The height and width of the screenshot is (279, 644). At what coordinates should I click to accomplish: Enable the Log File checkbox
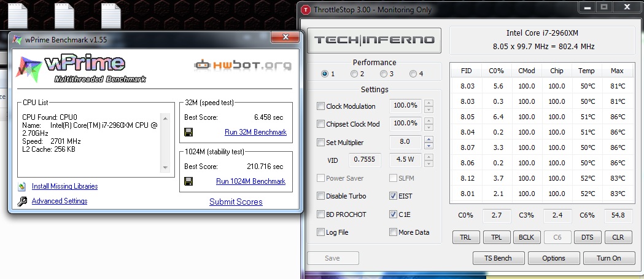click(x=320, y=232)
